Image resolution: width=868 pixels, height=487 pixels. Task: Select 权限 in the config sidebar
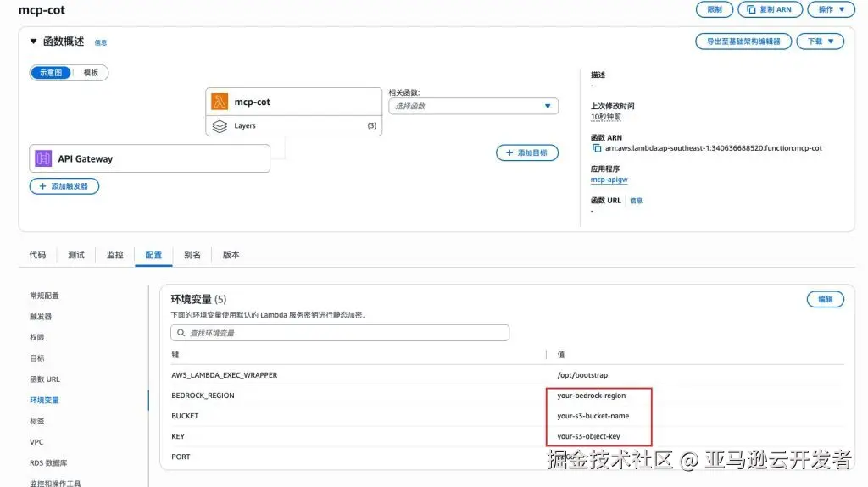coord(37,338)
